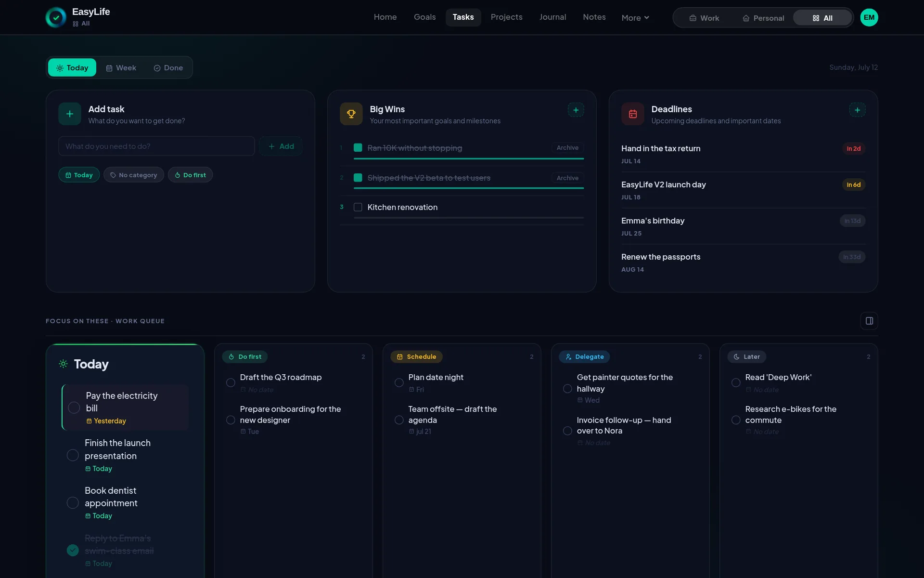Toggle the work queue panel layout icon
Viewport: 924px width, 578px height.
869,321
